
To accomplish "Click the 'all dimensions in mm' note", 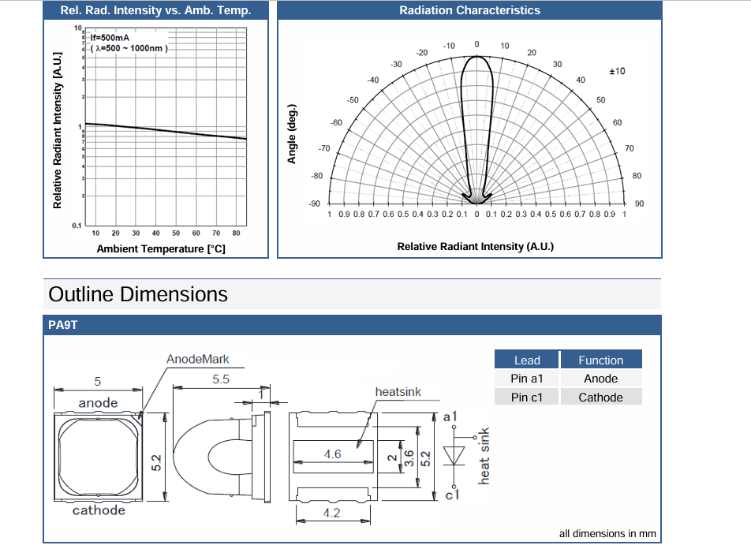I will (x=607, y=533).
